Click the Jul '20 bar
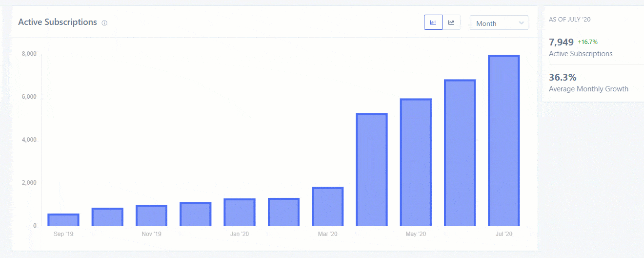Screen dimensions: 644x258 pos(504,141)
